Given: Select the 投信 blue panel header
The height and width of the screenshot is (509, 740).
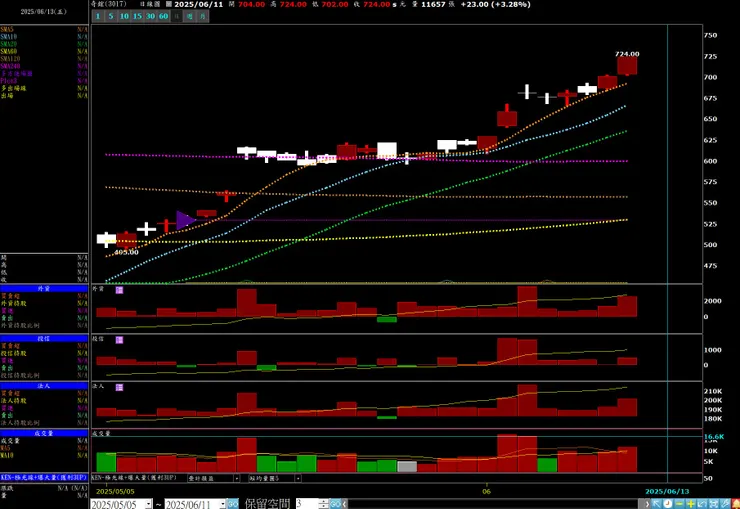Looking at the screenshot, I should click(x=44, y=338).
